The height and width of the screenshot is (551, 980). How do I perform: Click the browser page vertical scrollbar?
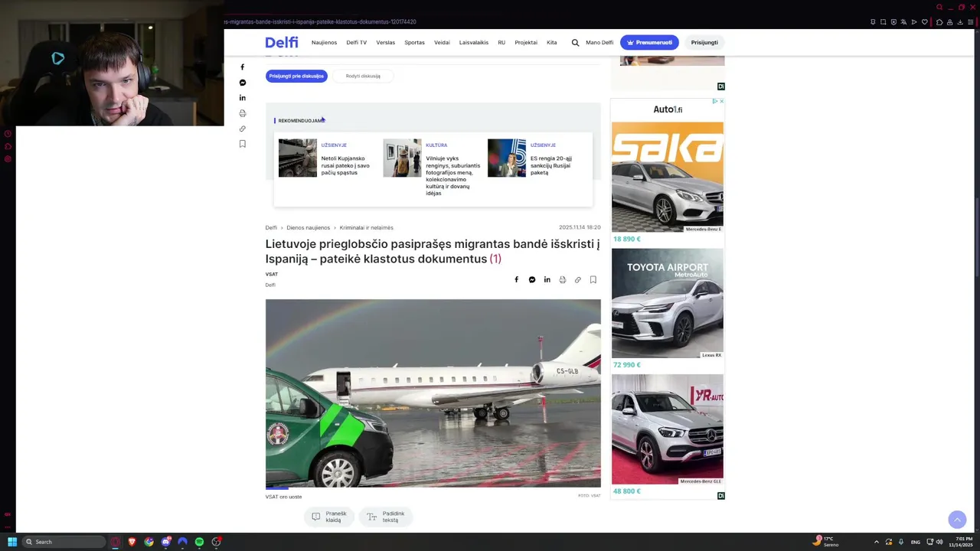coord(976,237)
